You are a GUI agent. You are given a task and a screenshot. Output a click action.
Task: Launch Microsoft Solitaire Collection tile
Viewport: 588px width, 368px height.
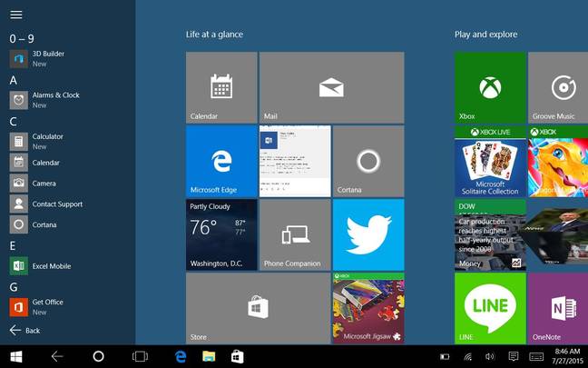pyautogui.click(x=490, y=161)
